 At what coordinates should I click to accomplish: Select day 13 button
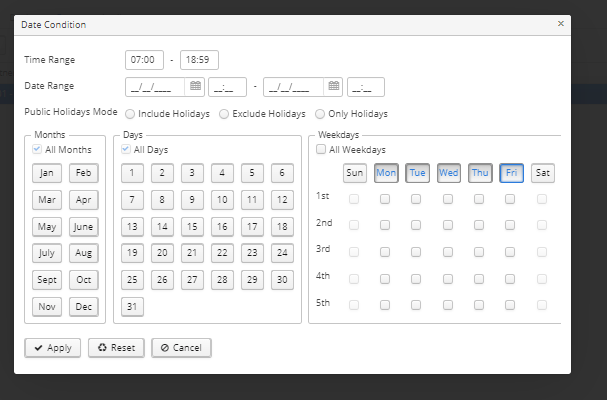click(132, 227)
